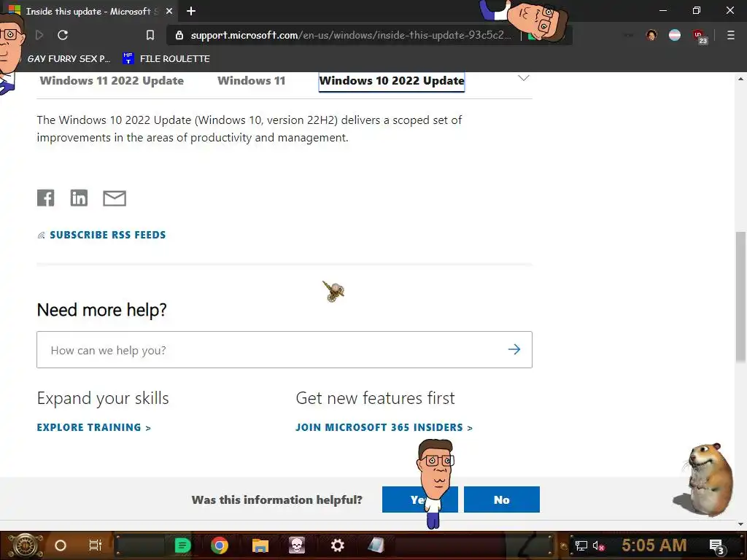Open taskbar search circle icon

pos(61,545)
